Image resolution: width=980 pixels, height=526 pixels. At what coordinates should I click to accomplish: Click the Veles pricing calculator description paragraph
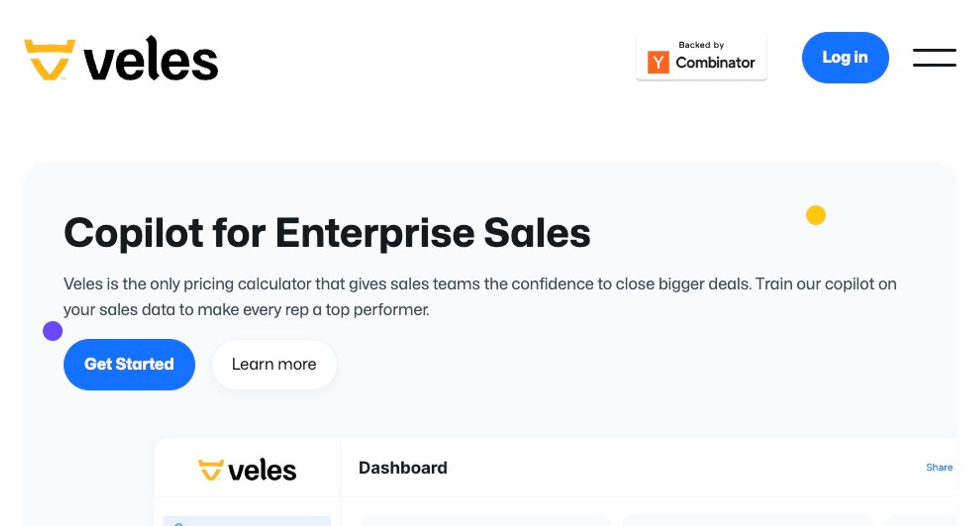click(x=480, y=297)
